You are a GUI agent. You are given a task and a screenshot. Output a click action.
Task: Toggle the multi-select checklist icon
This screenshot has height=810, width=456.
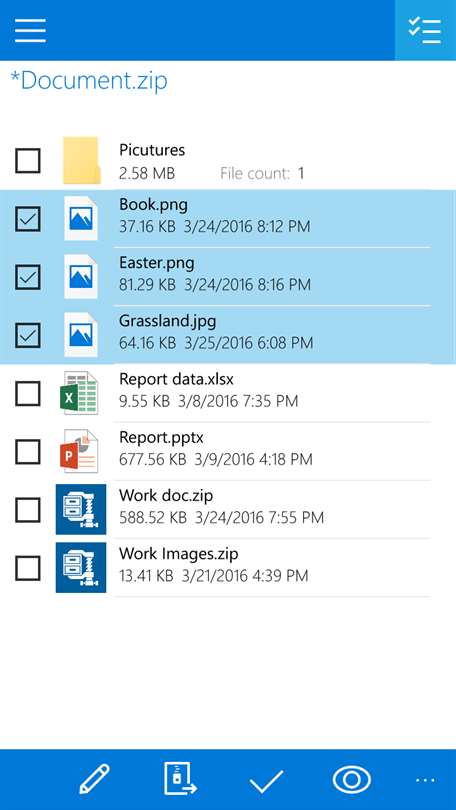(x=424, y=30)
